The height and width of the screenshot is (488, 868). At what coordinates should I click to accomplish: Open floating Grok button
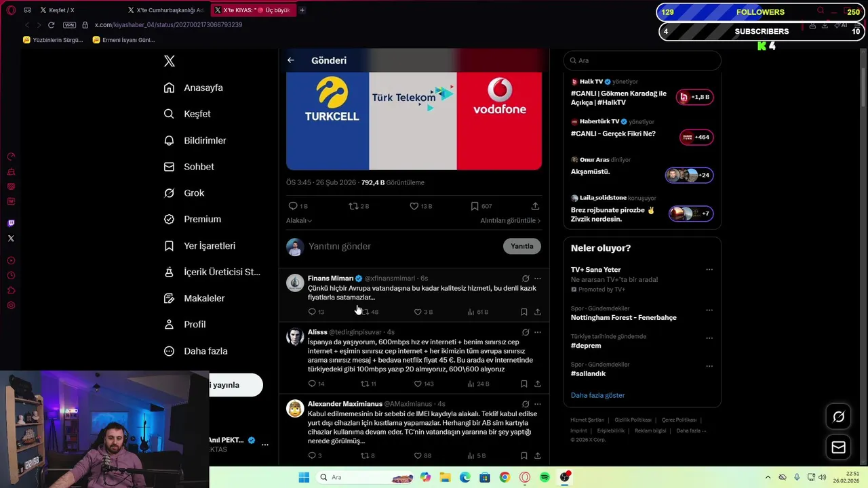(839, 417)
